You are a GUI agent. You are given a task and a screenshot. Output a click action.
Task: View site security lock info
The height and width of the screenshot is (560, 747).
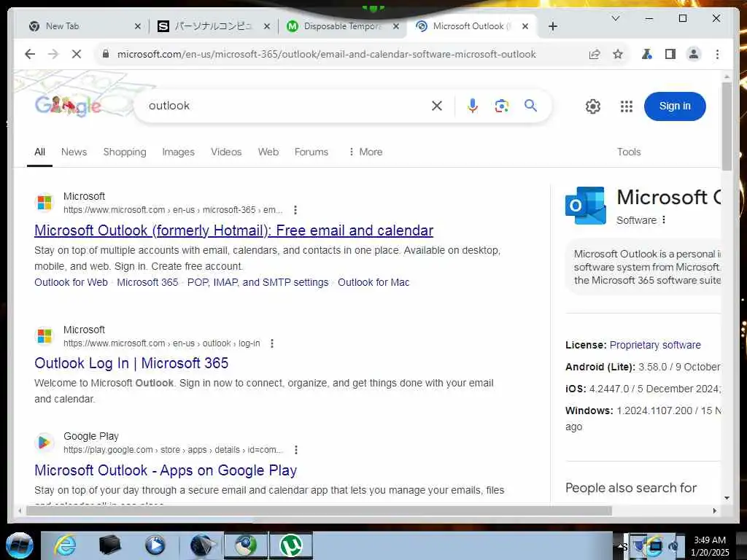[106, 54]
